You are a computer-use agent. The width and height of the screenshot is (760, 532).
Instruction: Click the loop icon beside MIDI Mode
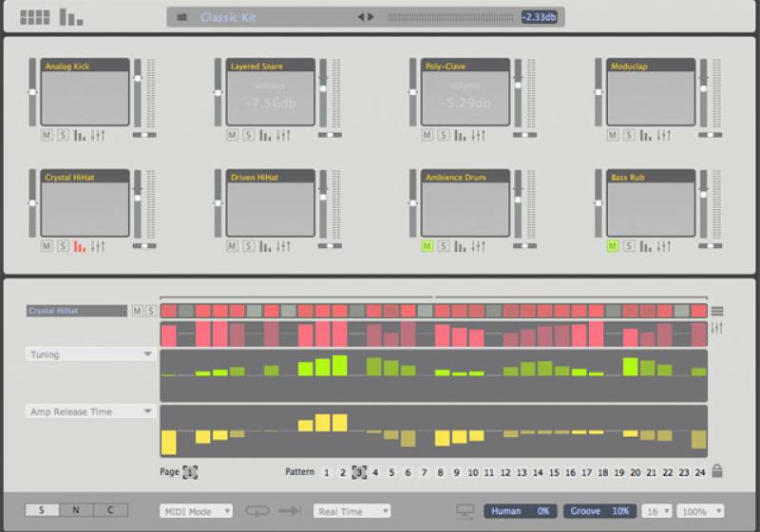click(x=257, y=511)
